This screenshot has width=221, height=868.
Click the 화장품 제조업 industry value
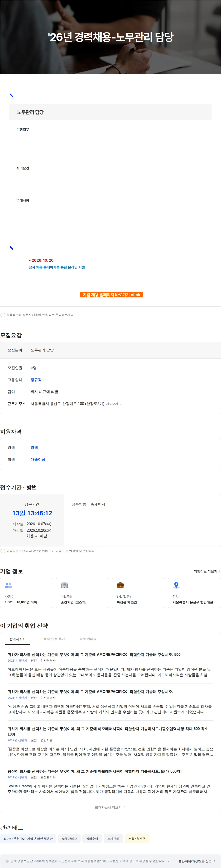(127, 602)
